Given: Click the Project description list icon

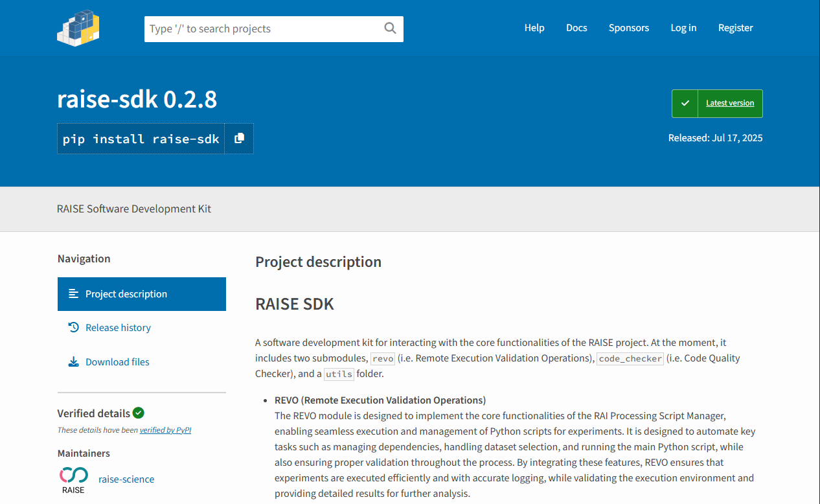Looking at the screenshot, I should [74, 294].
